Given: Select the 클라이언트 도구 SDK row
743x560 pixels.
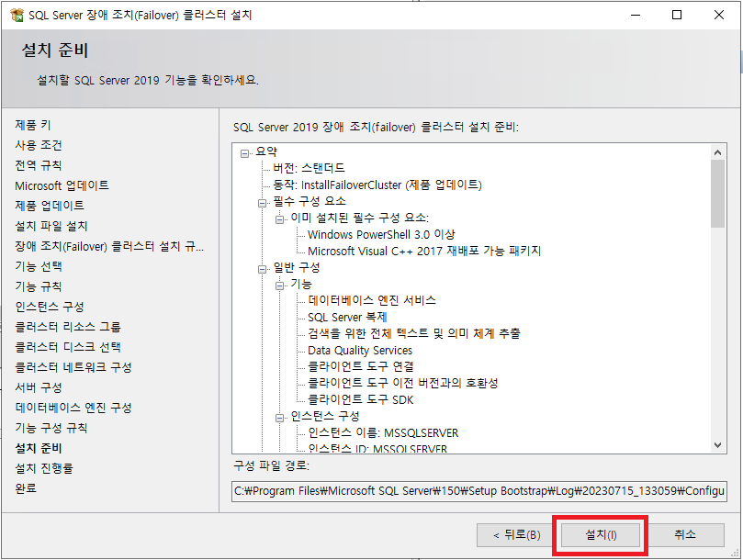Looking at the screenshot, I should pos(361,399).
